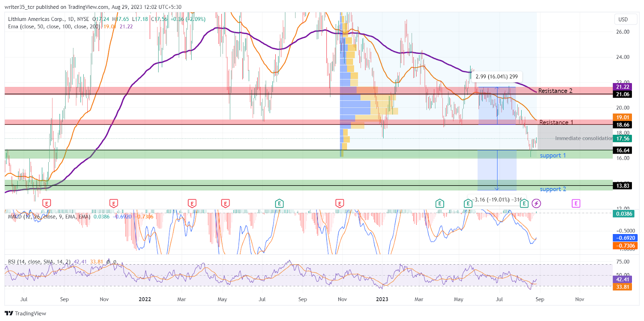Click the purple lightning event marker

(536, 204)
